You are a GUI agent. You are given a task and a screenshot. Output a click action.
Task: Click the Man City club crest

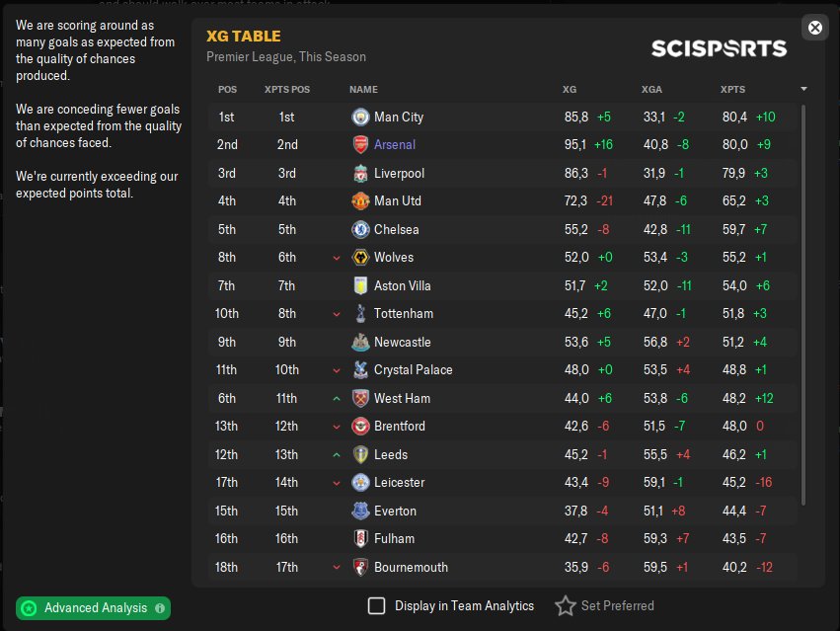[x=360, y=117]
